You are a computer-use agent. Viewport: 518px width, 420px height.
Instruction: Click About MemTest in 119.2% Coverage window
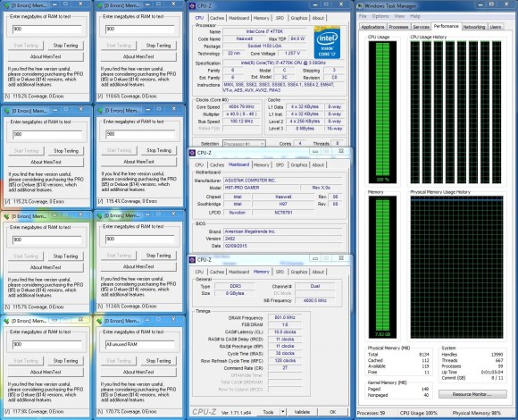click(x=46, y=56)
